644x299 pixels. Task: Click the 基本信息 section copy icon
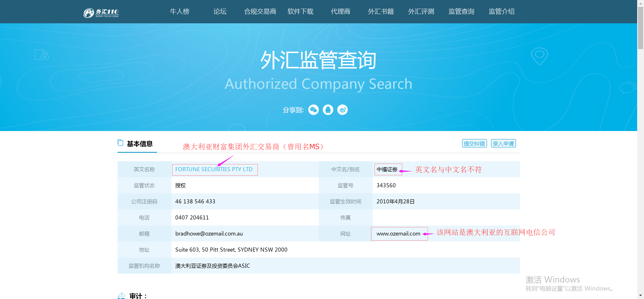tap(120, 143)
